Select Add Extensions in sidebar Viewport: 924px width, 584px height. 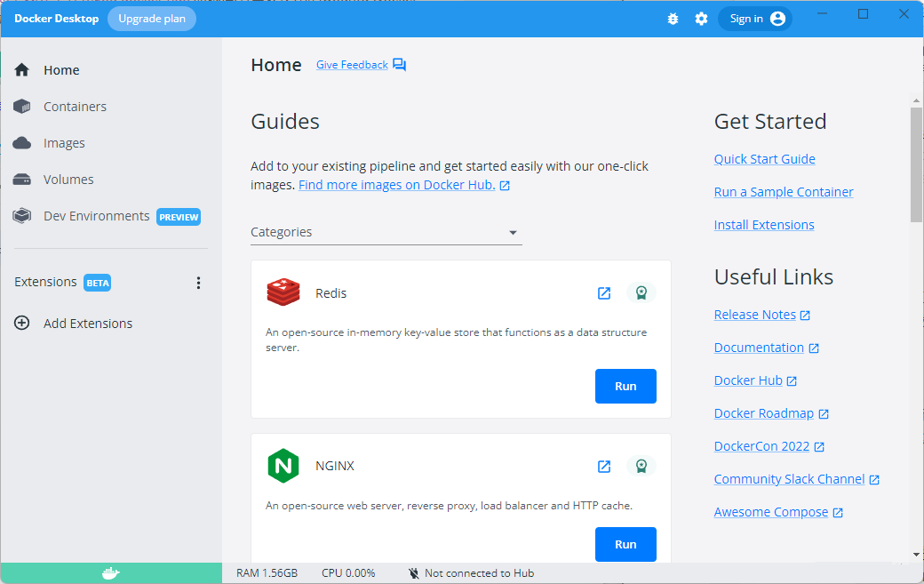click(x=88, y=324)
